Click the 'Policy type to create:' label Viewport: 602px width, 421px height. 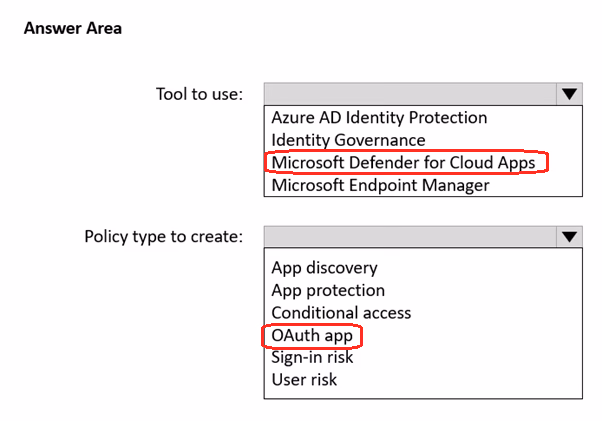[164, 237]
